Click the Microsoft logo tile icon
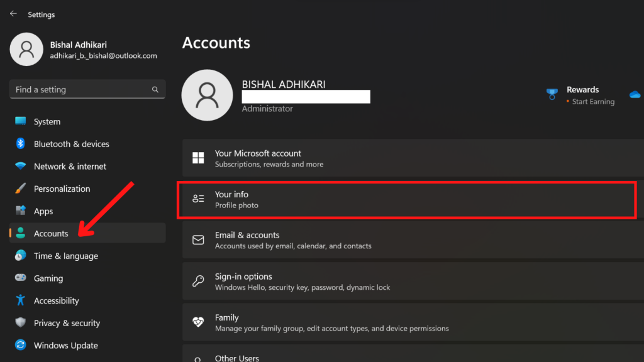 coord(198,158)
